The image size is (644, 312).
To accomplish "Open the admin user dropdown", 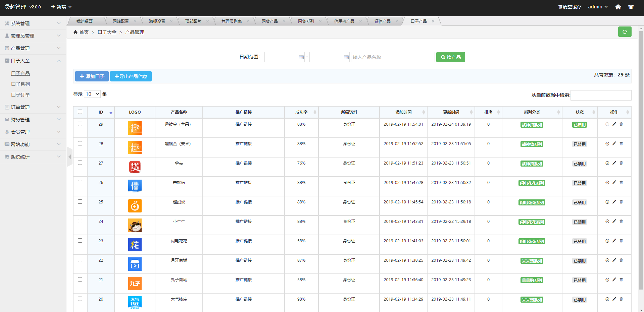I will pos(598,7).
